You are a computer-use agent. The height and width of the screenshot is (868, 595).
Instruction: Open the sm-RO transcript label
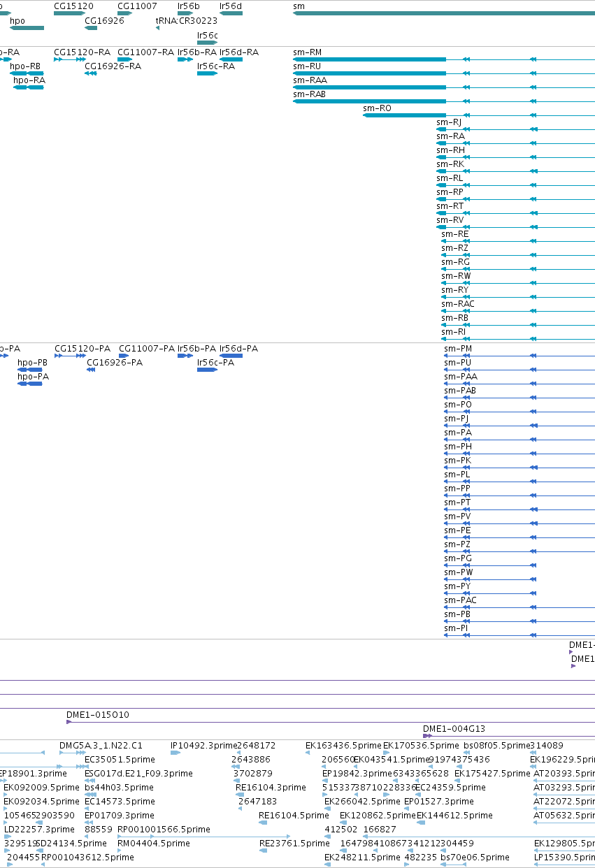tap(378, 108)
